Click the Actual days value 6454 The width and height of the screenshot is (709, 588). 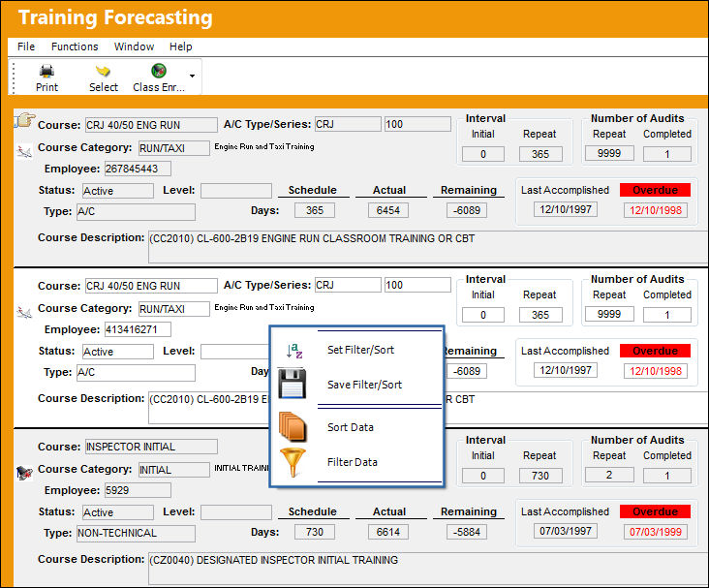[x=388, y=210]
